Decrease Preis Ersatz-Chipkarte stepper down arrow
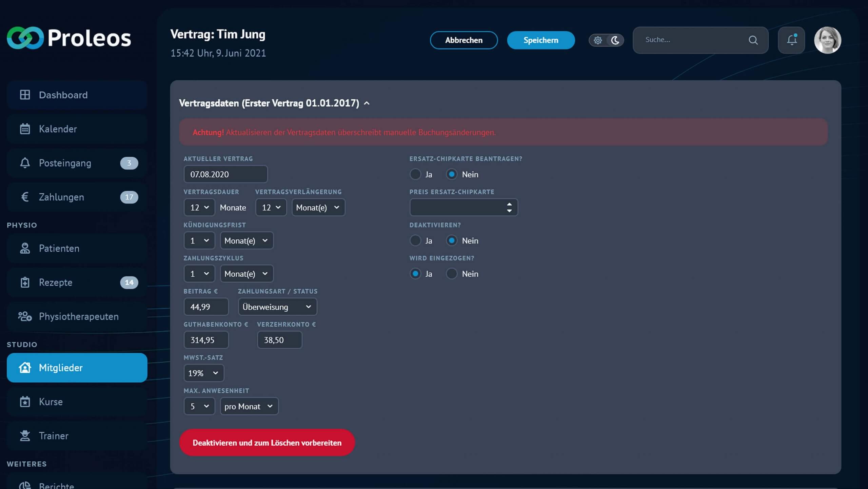This screenshot has height=489, width=868. click(x=509, y=211)
